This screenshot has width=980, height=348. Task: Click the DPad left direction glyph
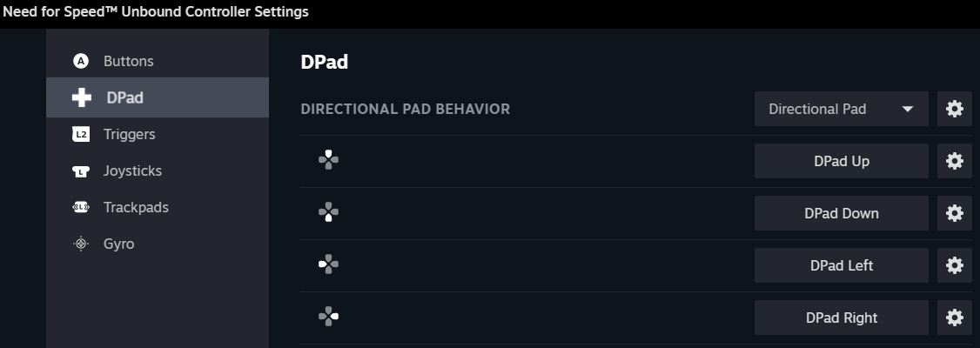[x=328, y=264]
